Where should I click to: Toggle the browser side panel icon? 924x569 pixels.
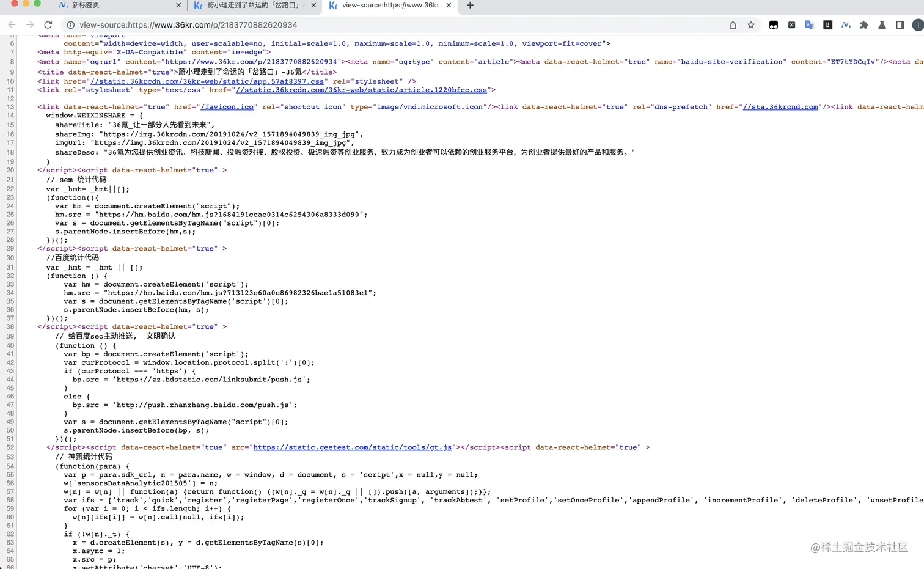(x=900, y=25)
